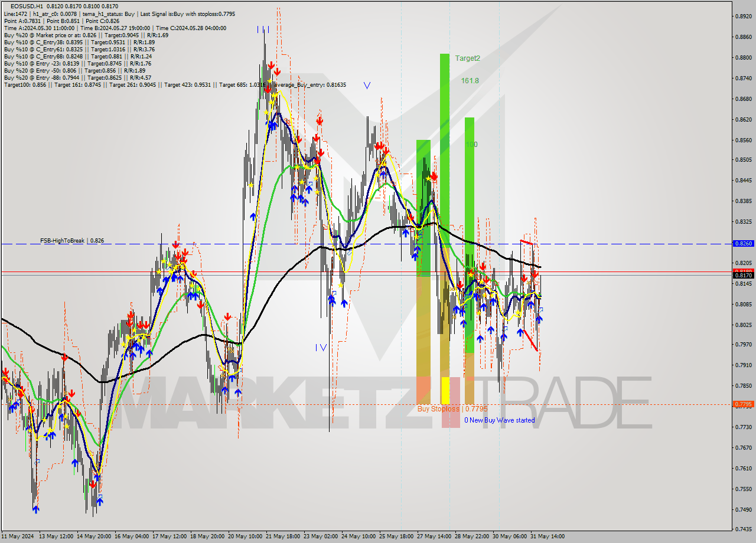This screenshot has width=756, height=543.
Task: Click the 161.8 Fibonacci level label
Action: [470, 81]
